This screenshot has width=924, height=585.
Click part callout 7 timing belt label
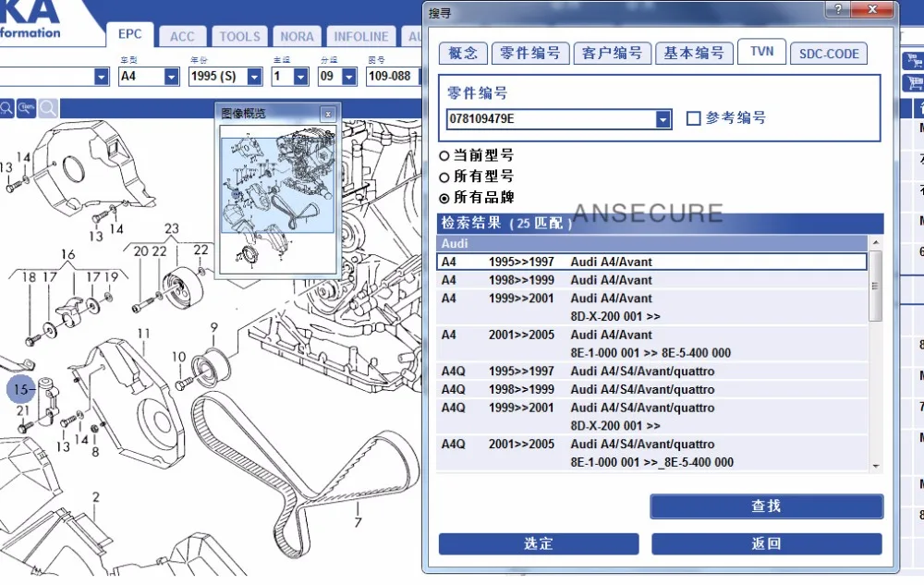[358, 522]
